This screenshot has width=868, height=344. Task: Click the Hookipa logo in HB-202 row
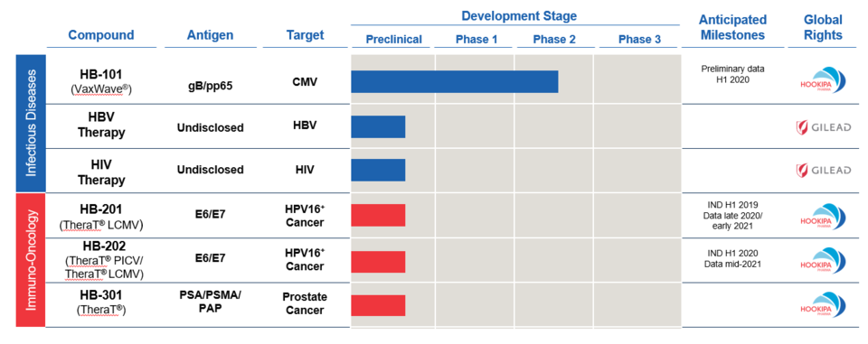click(823, 261)
